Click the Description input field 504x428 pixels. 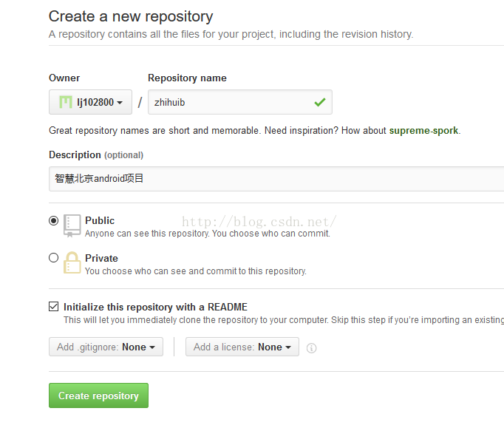click(273, 178)
